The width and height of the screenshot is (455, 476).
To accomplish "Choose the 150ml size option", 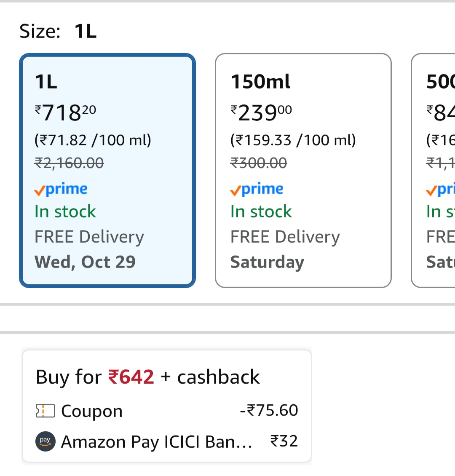I will pos(303,171).
